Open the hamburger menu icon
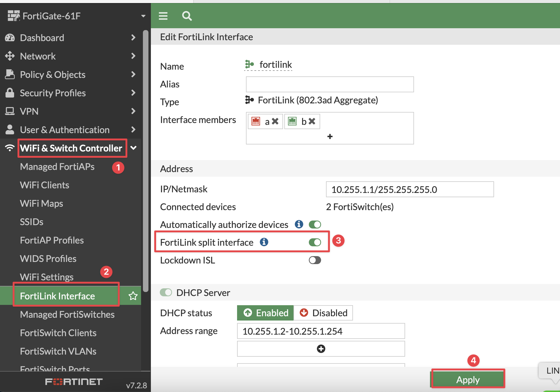Viewport: 560px width, 392px height. pyautogui.click(x=163, y=16)
